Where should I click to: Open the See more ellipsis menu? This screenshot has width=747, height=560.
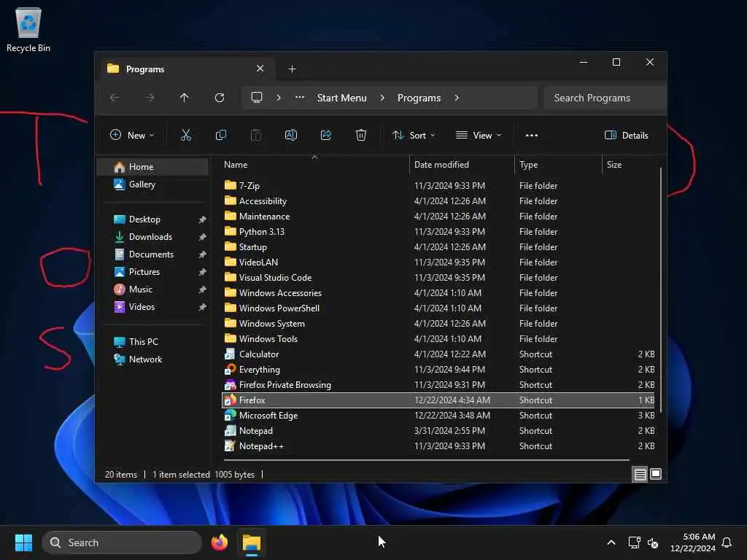point(531,135)
